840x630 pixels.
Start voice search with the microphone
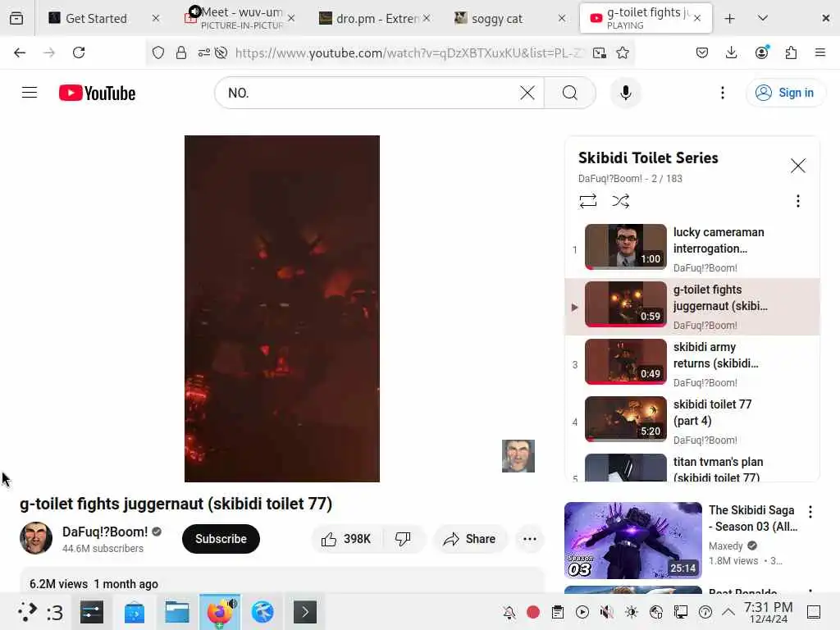(x=625, y=93)
